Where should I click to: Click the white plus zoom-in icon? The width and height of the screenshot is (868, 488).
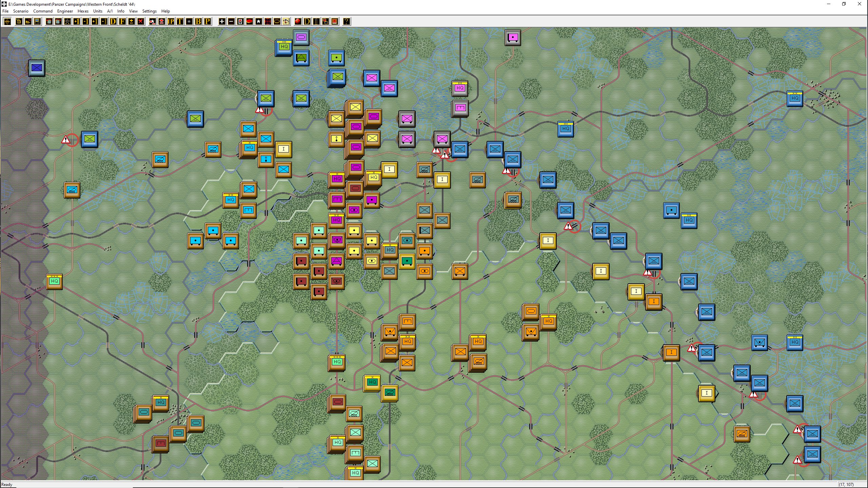(222, 22)
